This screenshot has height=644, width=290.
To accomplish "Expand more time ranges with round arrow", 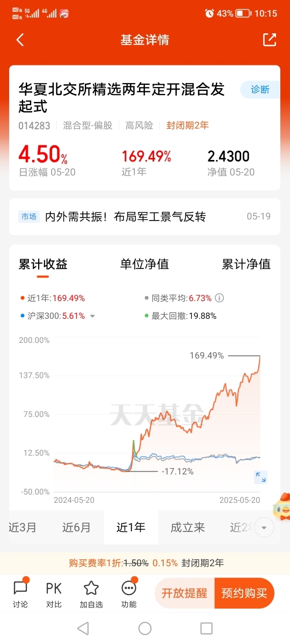I will click(264, 528).
